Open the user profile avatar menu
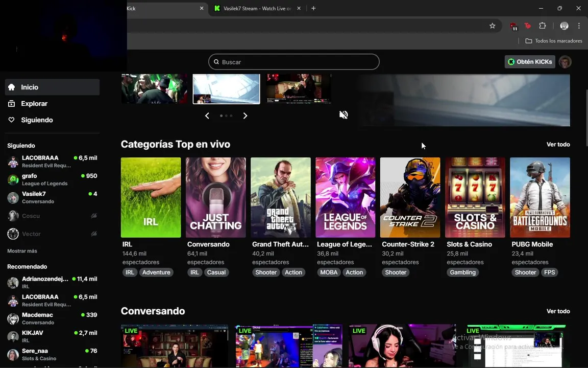588x368 pixels. 565,62
